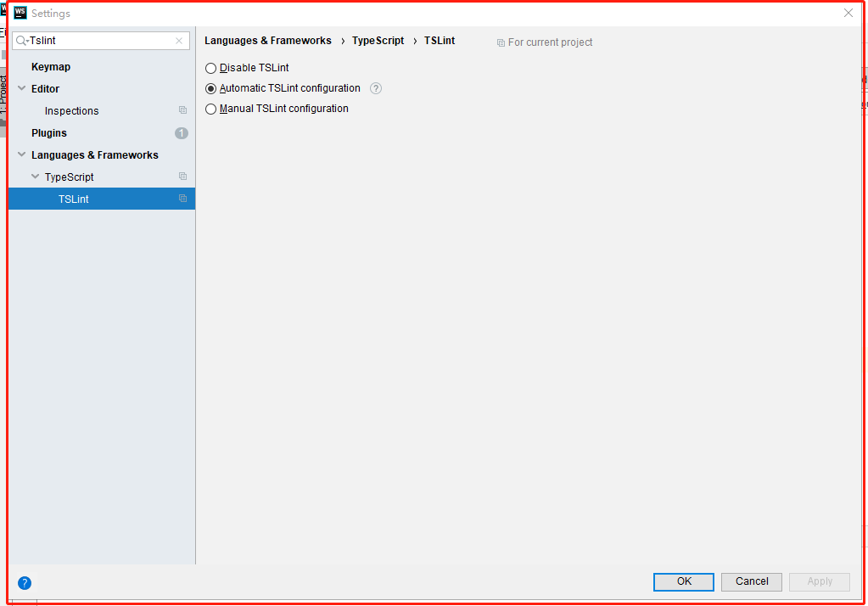Click project-level icon beside TypeScript
This screenshot has height=606, width=868.
pos(182,177)
